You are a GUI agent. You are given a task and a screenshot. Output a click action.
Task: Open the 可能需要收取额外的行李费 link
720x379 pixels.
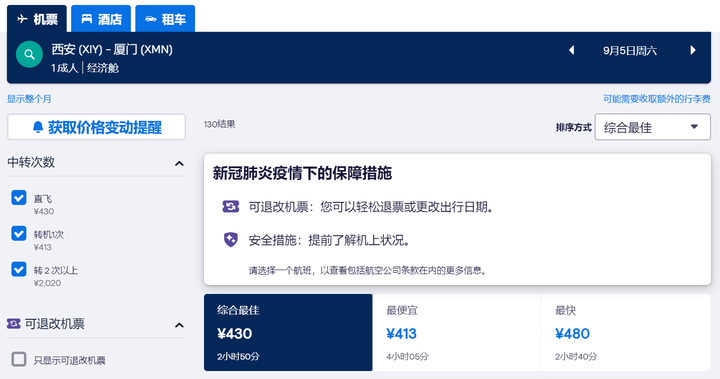[657, 99]
